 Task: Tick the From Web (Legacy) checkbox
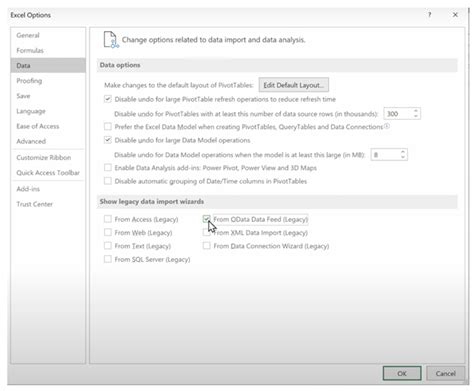108,232
